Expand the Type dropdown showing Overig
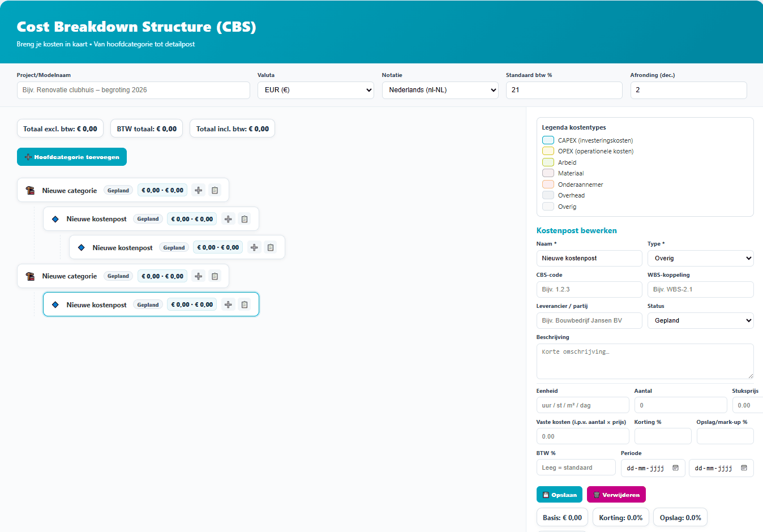 700,258
